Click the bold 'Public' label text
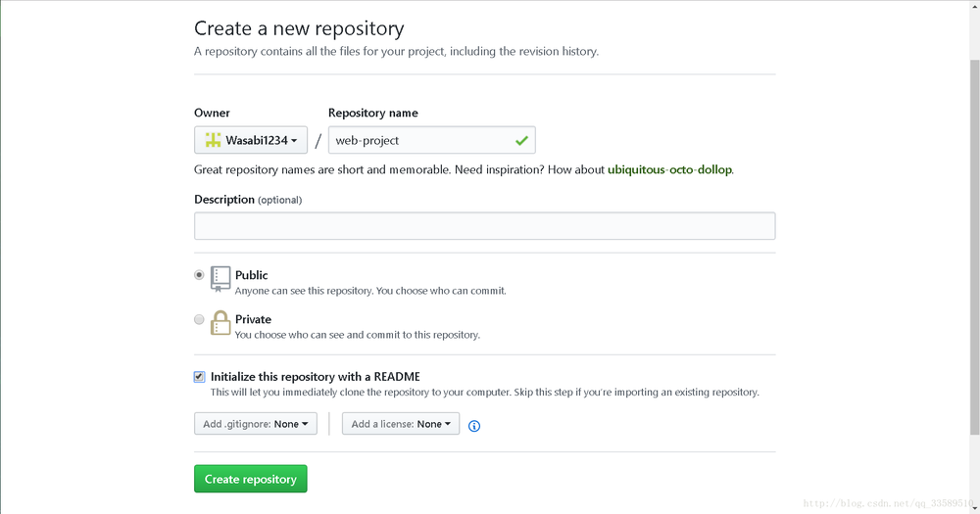Screen dimensions: 980x514 [x=252, y=275]
